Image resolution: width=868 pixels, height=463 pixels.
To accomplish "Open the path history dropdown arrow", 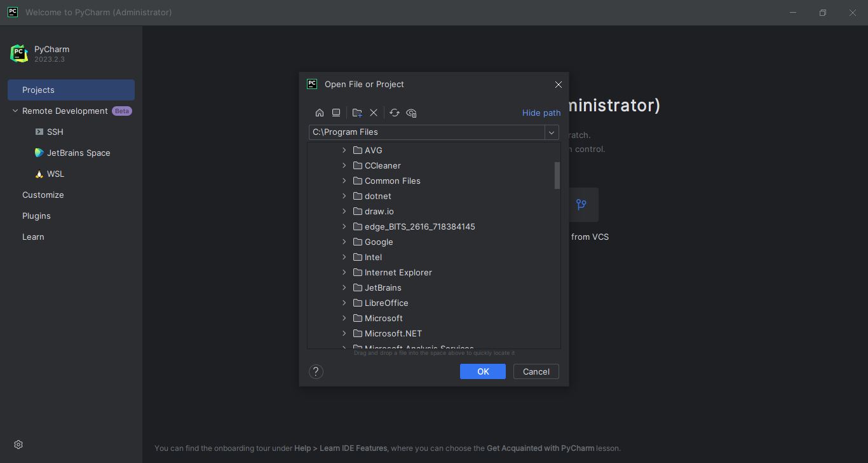I will [x=552, y=132].
